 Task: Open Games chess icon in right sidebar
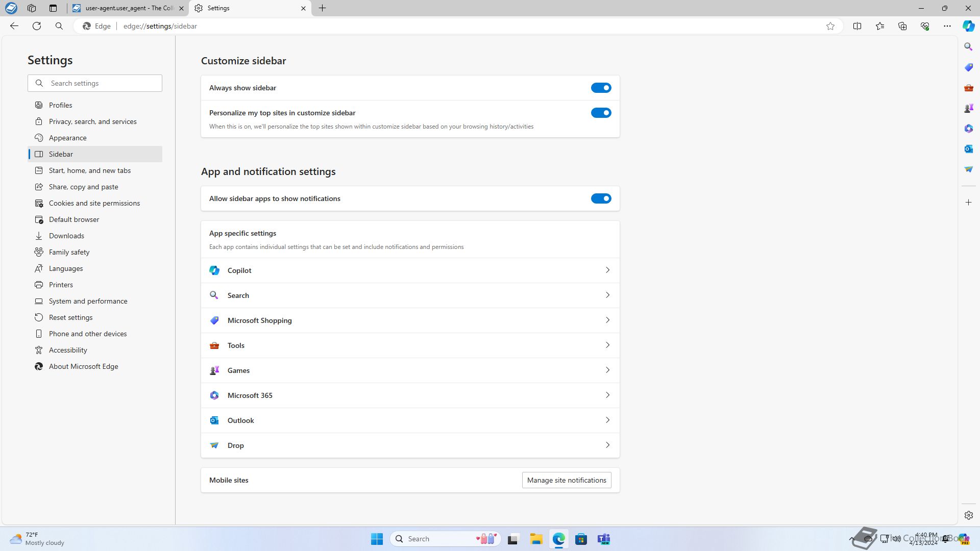(968, 108)
